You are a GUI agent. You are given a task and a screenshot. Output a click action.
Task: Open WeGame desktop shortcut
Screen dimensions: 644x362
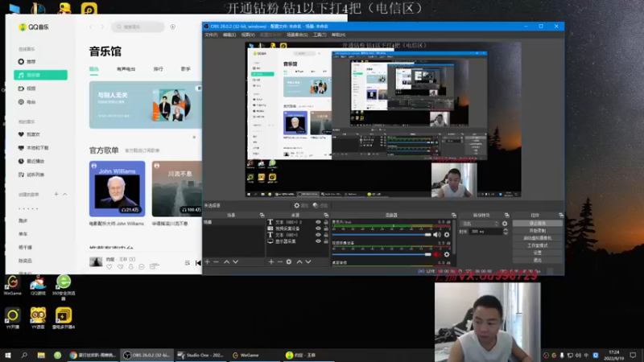tap(12, 286)
